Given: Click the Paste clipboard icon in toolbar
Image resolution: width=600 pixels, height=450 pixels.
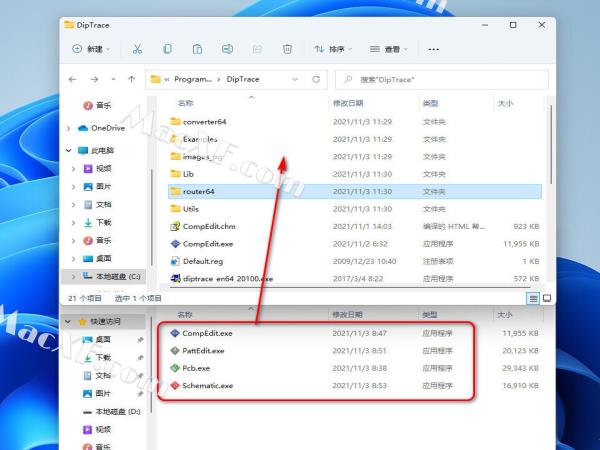Looking at the screenshot, I should pos(197,49).
